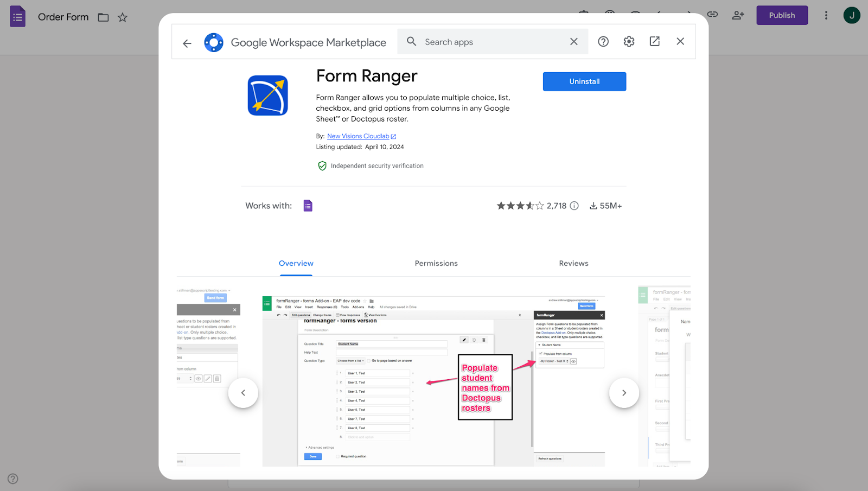Close the Marketplace dialog
Screen dimensions: 868x491
[680, 41]
